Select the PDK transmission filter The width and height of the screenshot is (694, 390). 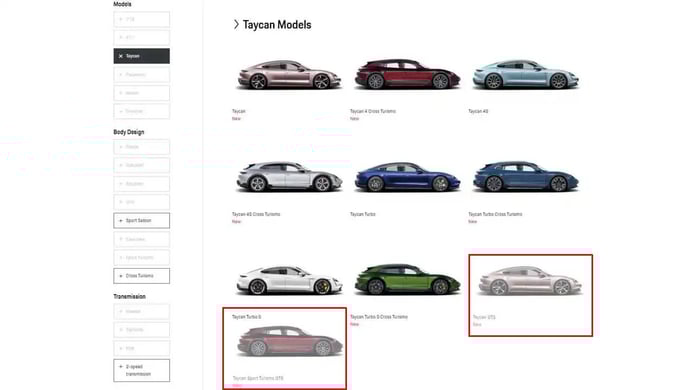point(141,348)
